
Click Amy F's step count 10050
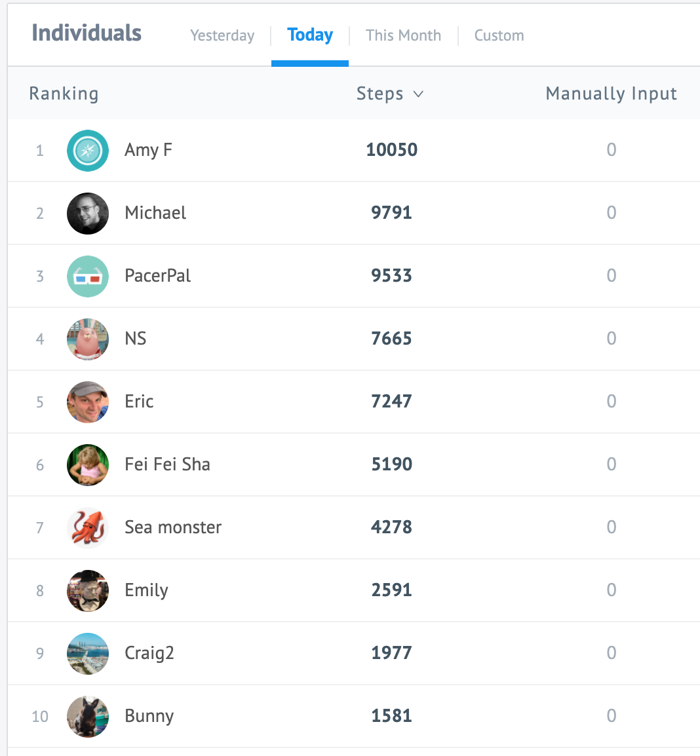tap(392, 150)
